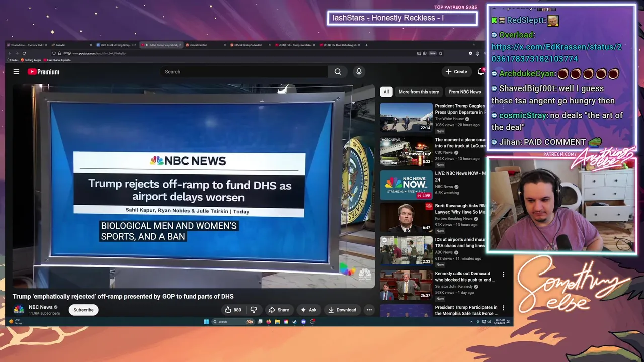Open Brett Kavanaugh video thumbnail
644x362 pixels.
coord(406,218)
